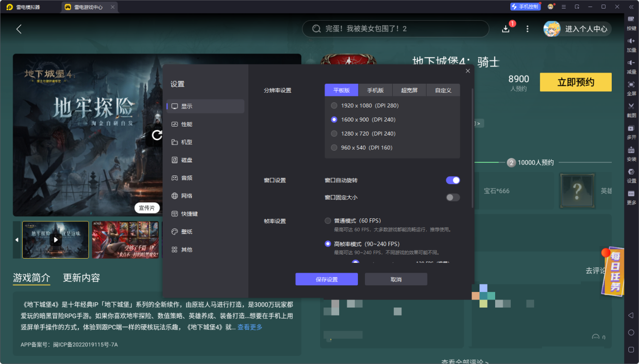Click the user avatar icon
The image size is (639, 364).
pos(552,29)
